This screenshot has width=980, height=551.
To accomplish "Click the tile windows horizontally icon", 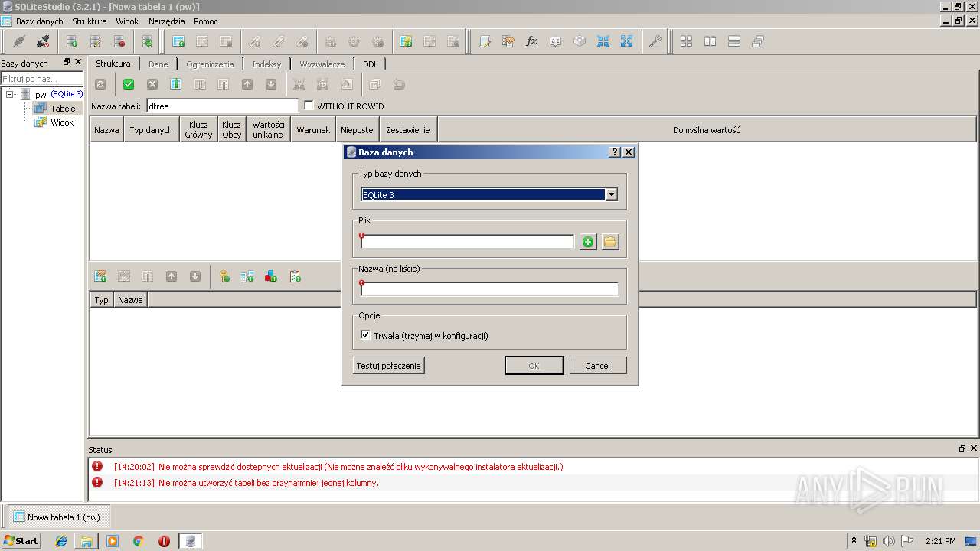I will [733, 42].
